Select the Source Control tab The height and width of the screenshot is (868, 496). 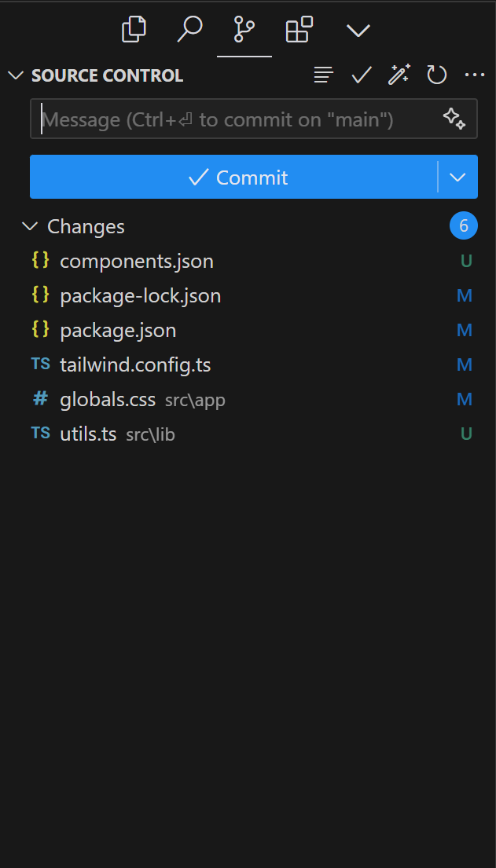244,29
